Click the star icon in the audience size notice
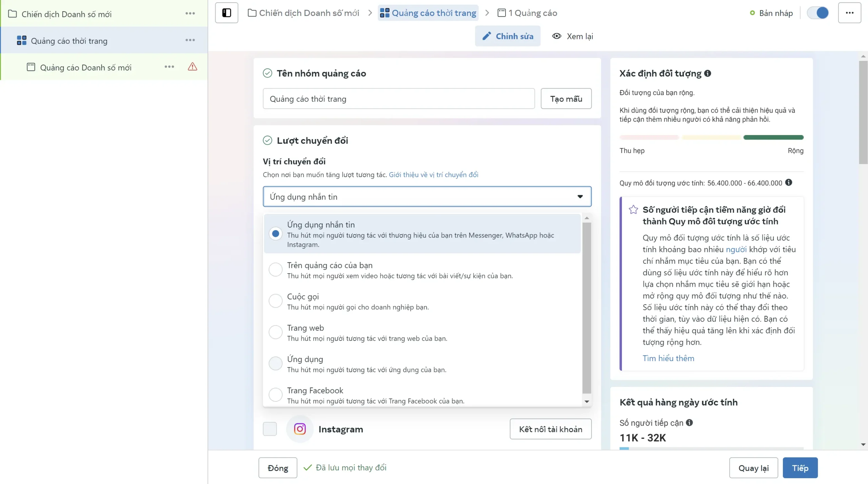 [x=633, y=210]
